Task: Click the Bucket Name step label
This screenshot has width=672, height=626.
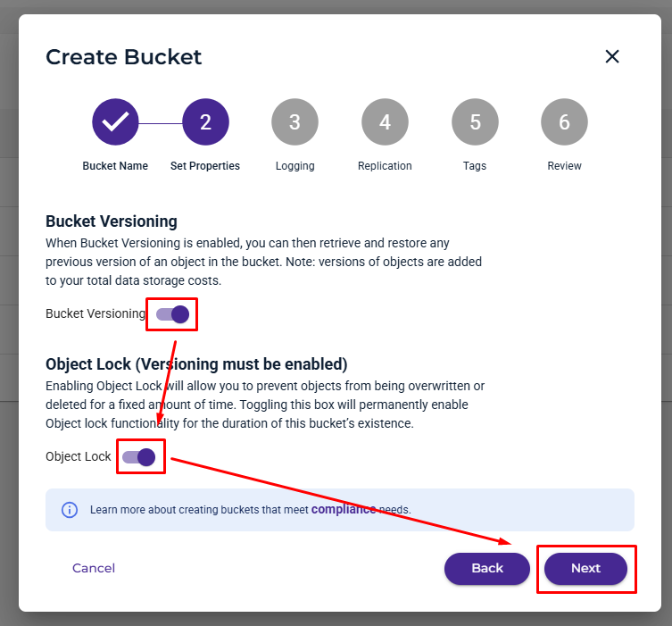Action: pos(115,166)
